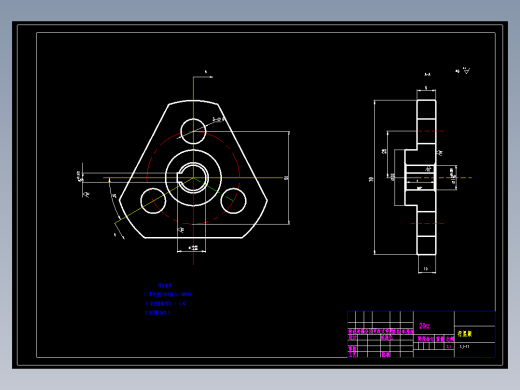
Task: Click the blue technical requirements heading
Action: tap(165, 286)
